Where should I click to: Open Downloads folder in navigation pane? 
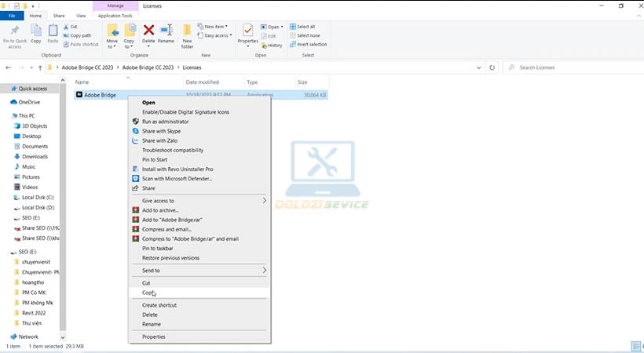point(35,157)
